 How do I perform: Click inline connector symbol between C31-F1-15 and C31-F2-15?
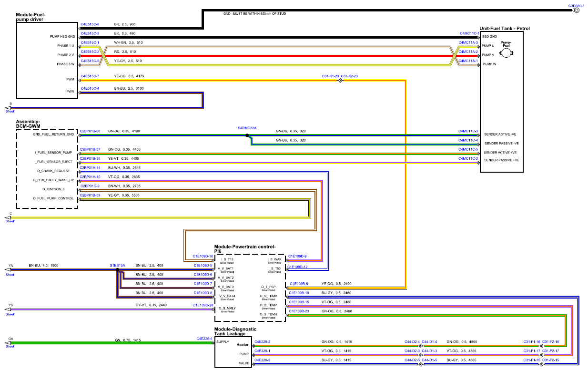[x=541, y=364]
